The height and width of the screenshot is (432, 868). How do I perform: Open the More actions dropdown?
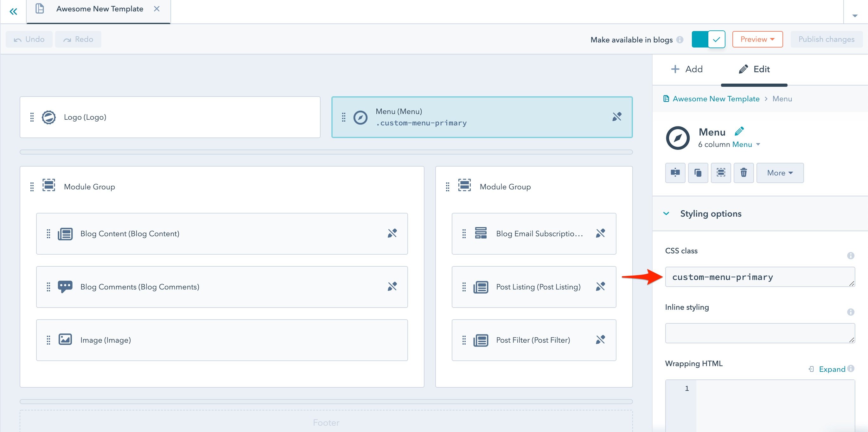coord(780,173)
